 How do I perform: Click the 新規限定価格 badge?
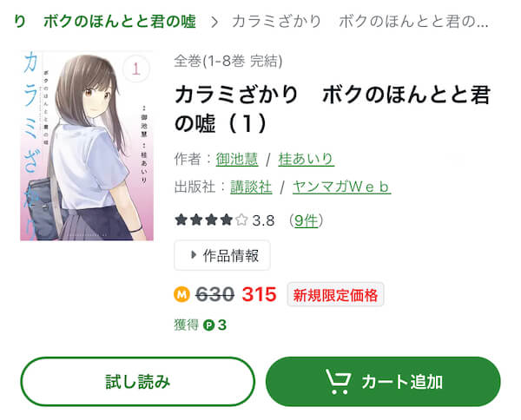pyautogui.click(x=335, y=295)
